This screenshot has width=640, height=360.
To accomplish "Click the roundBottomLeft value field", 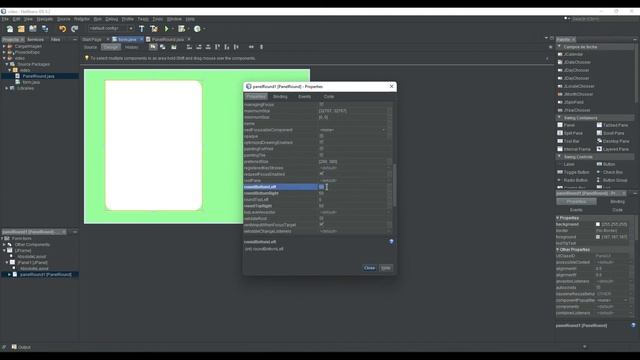I will 353,187.
